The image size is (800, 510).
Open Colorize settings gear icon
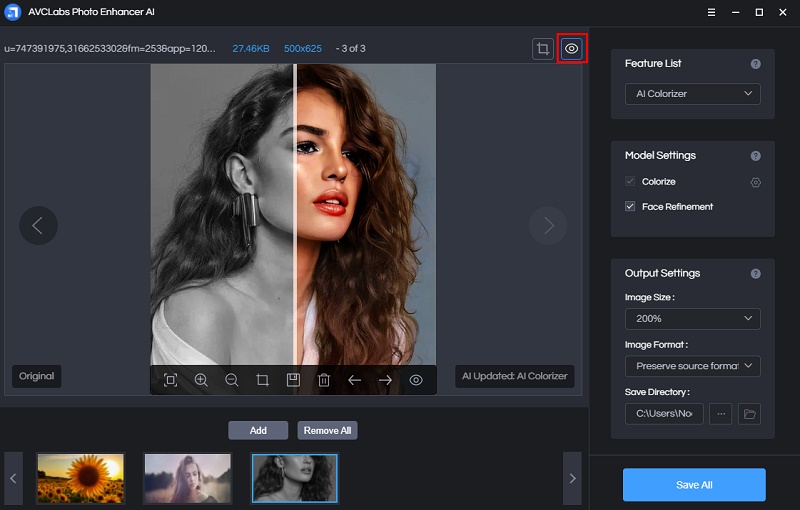pyautogui.click(x=756, y=182)
